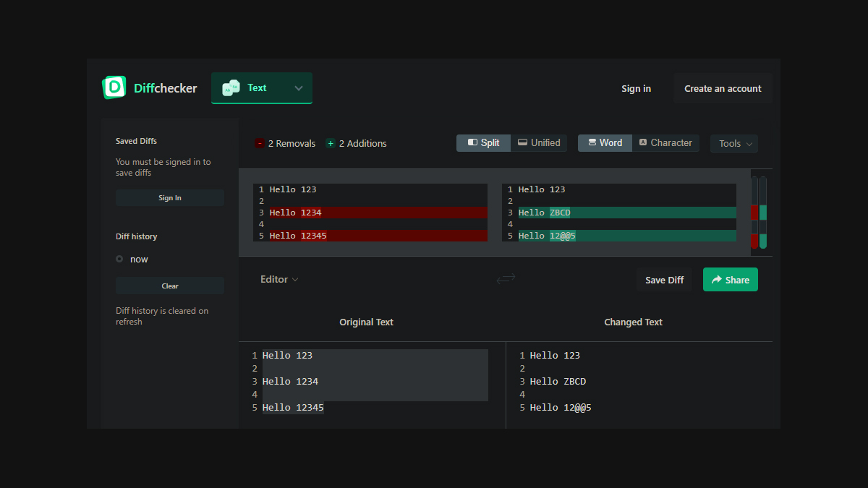Click the Text document type icon

click(x=231, y=87)
